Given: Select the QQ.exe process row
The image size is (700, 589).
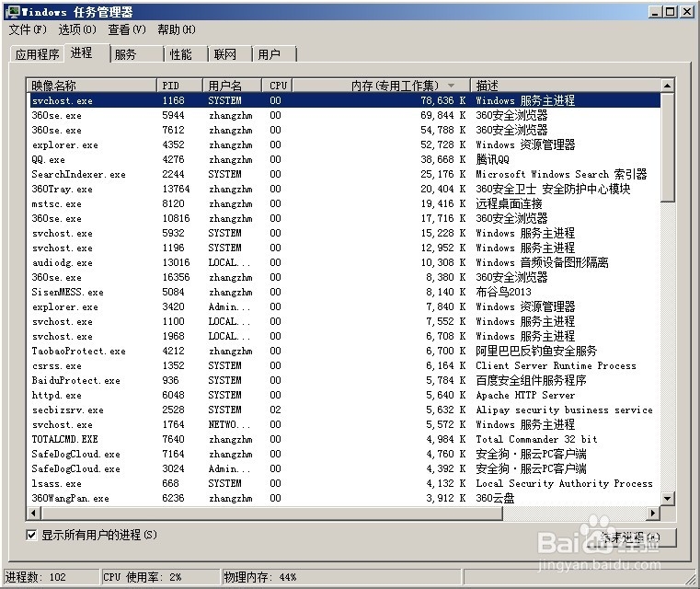Looking at the screenshot, I should tap(345, 159).
